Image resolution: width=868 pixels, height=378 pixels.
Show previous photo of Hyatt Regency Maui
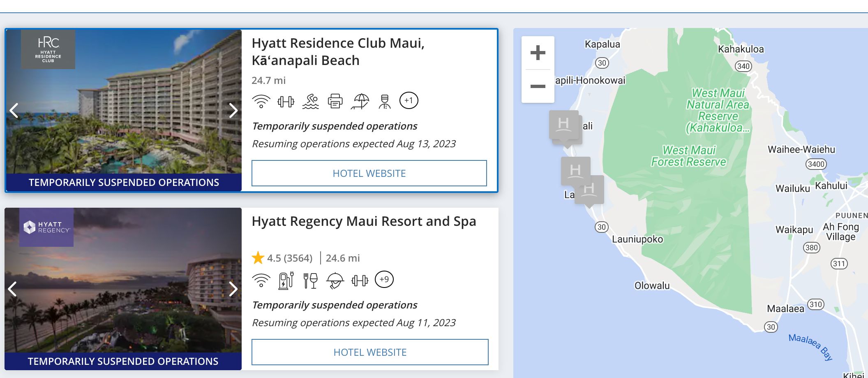[13, 289]
